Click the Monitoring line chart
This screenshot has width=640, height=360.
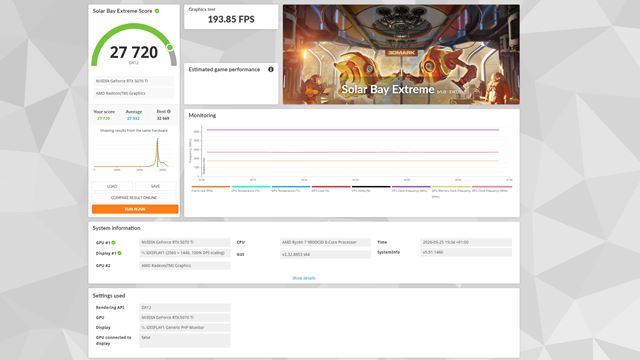click(351, 153)
